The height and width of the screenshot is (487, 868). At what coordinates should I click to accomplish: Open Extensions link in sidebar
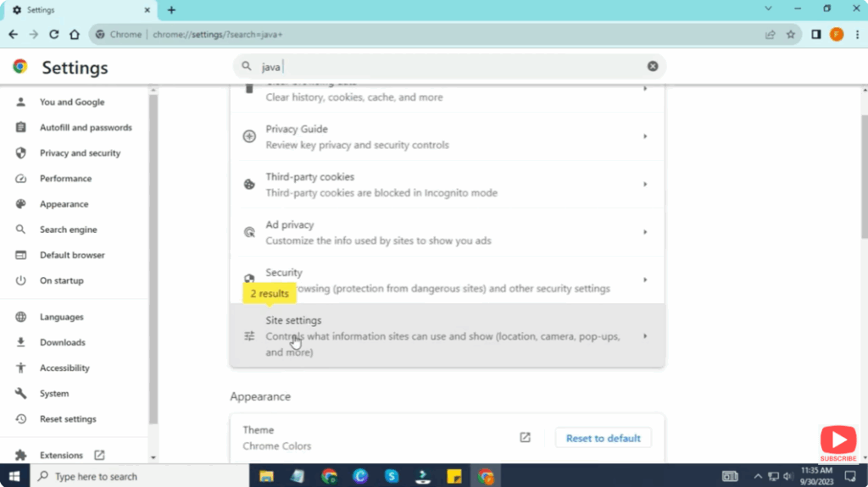[61, 455]
